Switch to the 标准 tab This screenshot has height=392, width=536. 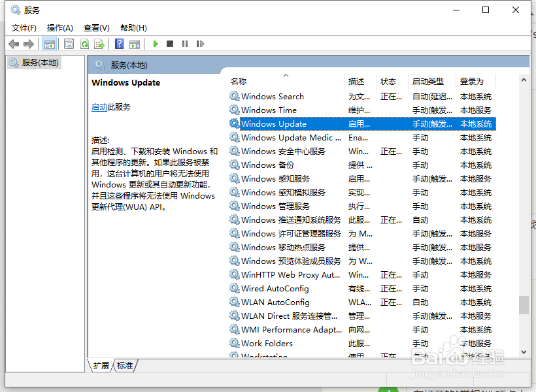point(125,366)
